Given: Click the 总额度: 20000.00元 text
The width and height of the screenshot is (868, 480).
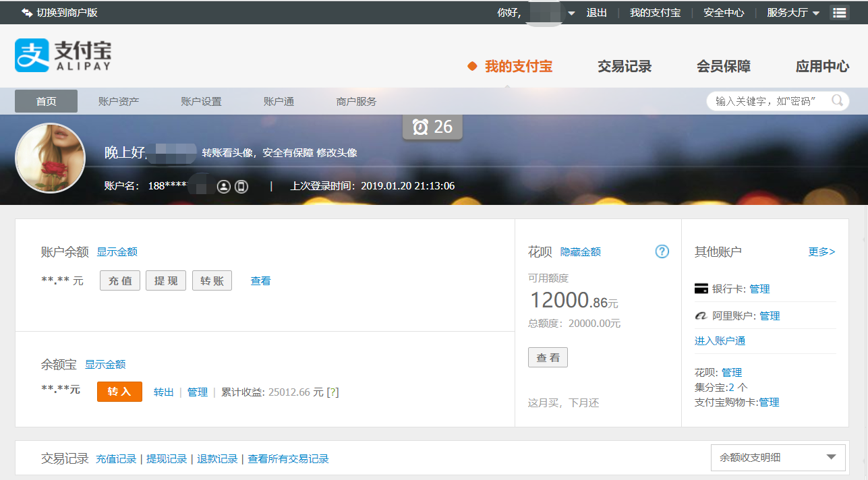Looking at the screenshot, I should tap(574, 324).
